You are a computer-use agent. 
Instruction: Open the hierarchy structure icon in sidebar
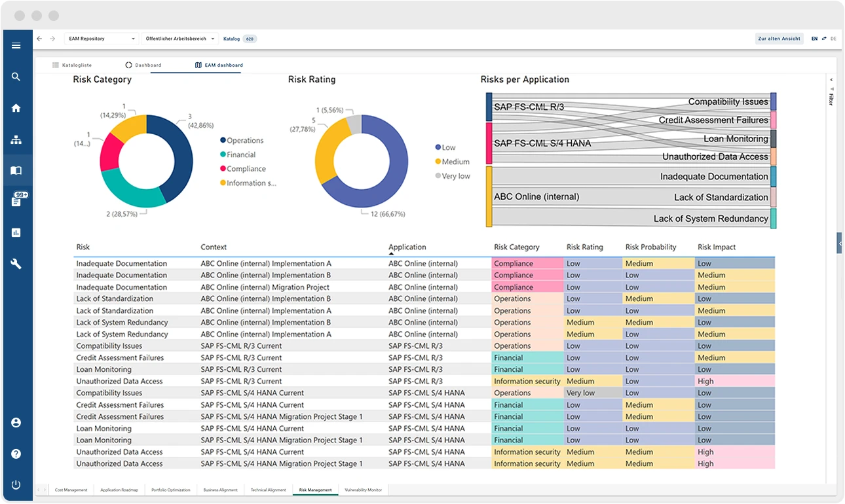pyautogui.click(x=16, y=139)
